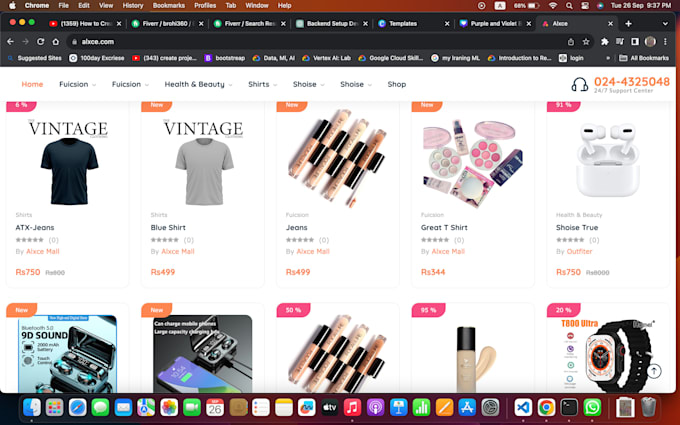The width and height of the screenshot is (680, 425).
Task: Launch Safari from the Dock
Action: pyautogui.click(x=78, y=407)
